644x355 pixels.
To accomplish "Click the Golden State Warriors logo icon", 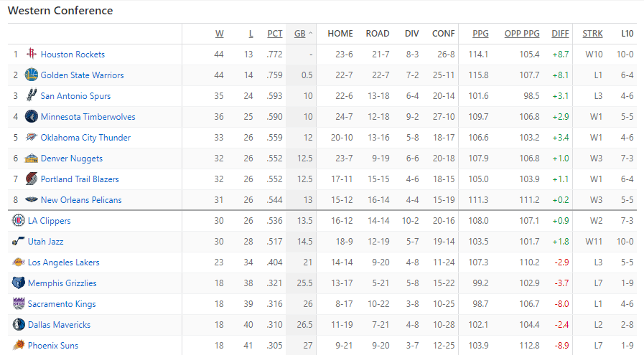I will click(31, 75).
